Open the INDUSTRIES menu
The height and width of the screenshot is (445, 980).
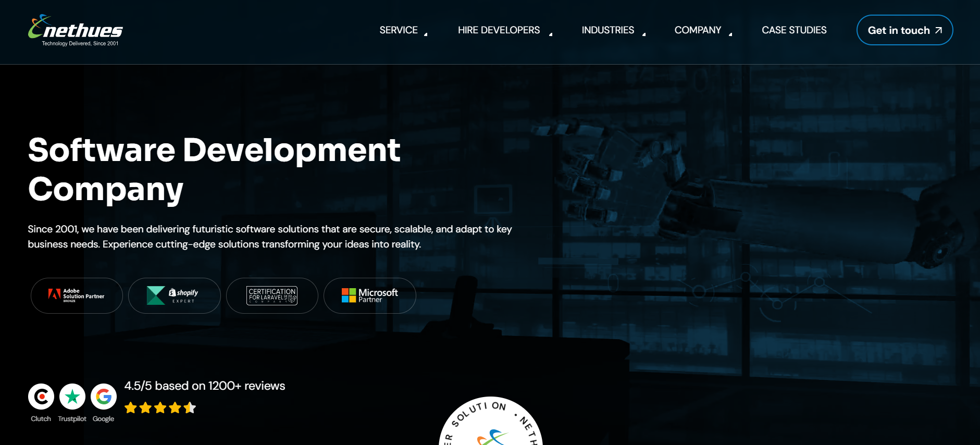pos(608,30)
